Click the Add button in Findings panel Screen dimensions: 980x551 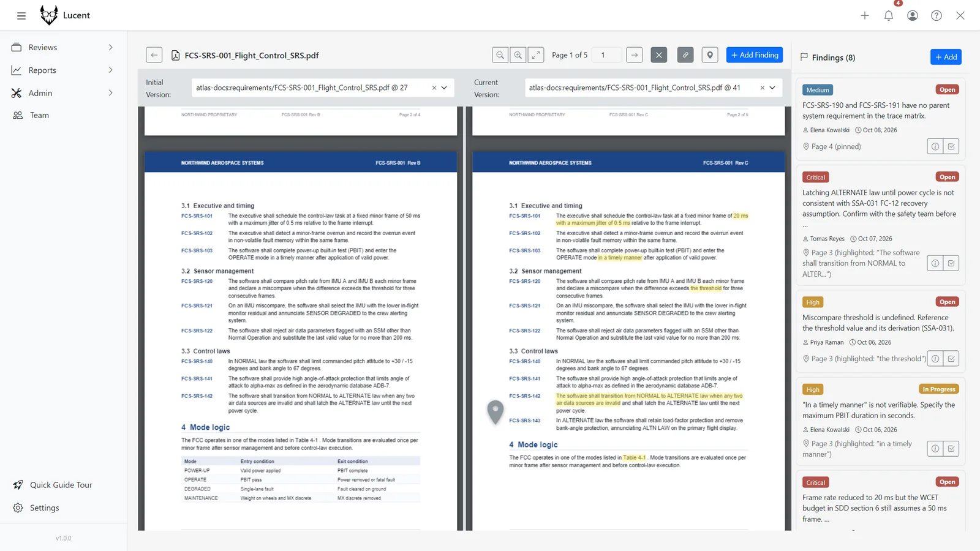(946, 57)
